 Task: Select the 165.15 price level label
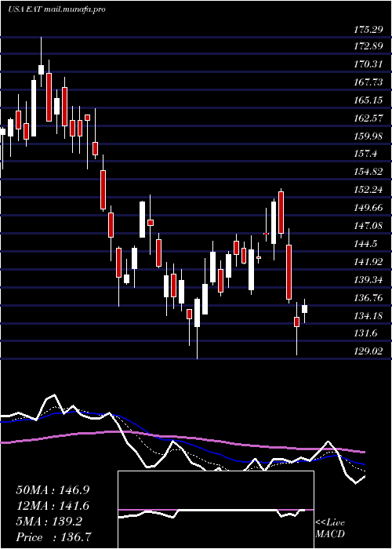[368, 100]
